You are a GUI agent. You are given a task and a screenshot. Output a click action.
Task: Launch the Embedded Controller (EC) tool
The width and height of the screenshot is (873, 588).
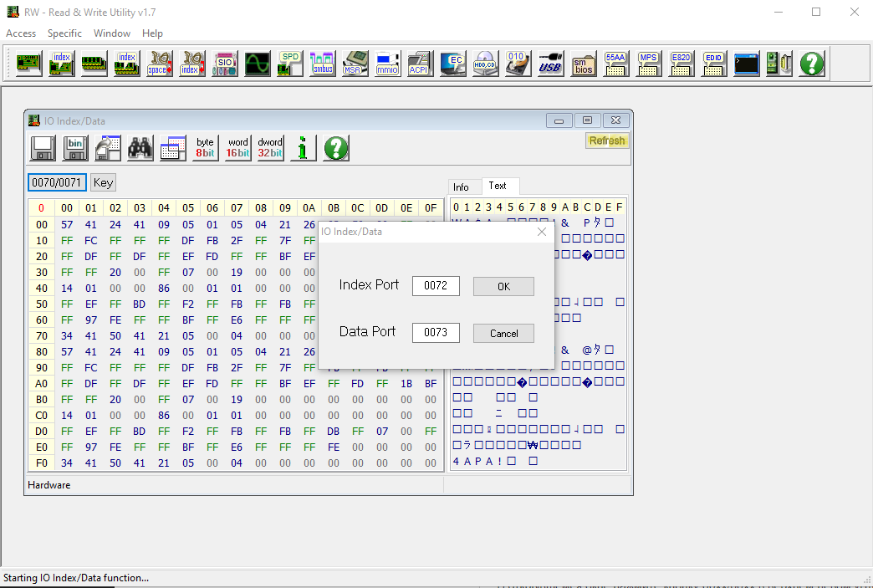click(453, 64)
